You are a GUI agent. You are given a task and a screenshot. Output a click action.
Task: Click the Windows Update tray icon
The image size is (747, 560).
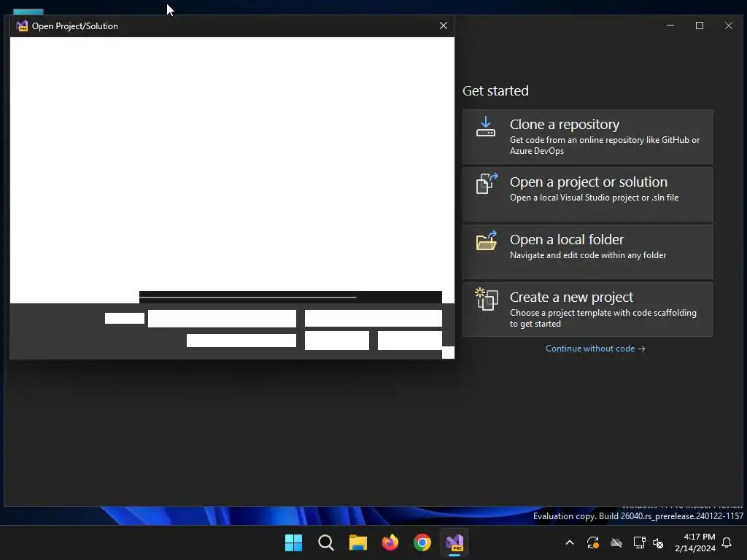(x=593, y=542)
